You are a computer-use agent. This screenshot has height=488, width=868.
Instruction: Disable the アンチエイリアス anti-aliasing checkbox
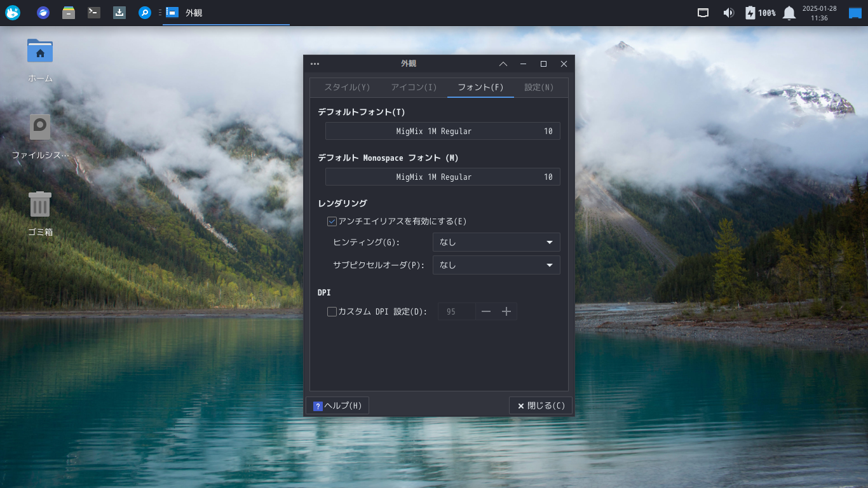tap(331, 221)
